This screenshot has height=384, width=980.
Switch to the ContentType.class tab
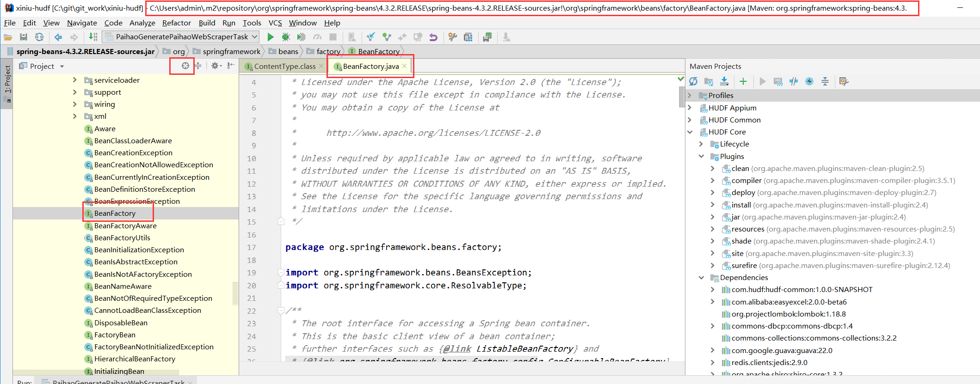[x=284, y=67]
